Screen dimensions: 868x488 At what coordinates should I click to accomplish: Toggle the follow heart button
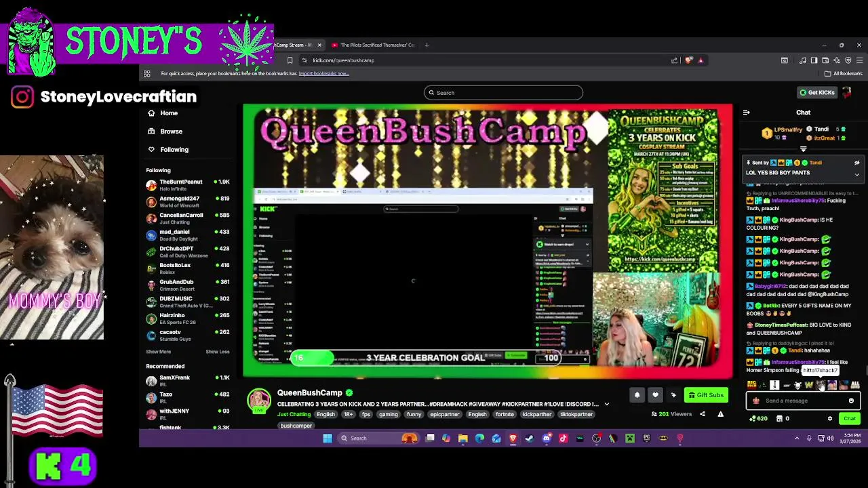click(x=655, y=395)
